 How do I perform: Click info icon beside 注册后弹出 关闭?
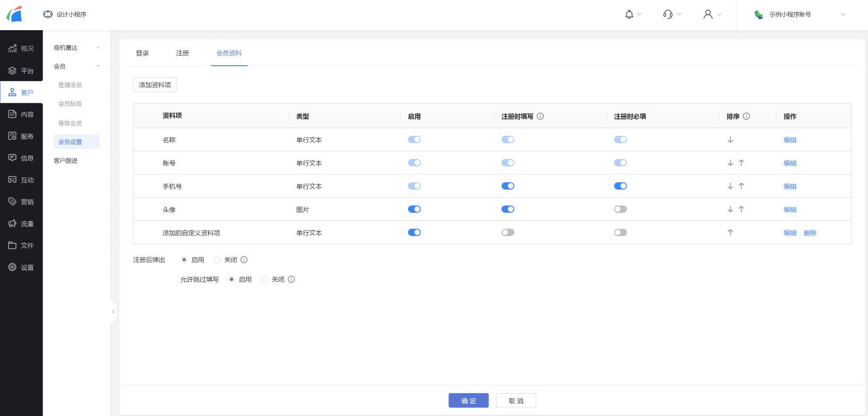244,260
